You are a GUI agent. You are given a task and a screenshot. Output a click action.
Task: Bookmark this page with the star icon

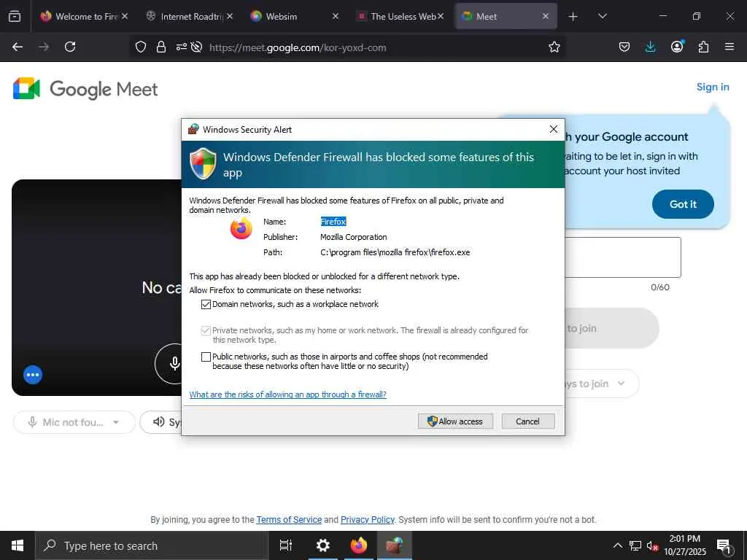coord(554,47)
